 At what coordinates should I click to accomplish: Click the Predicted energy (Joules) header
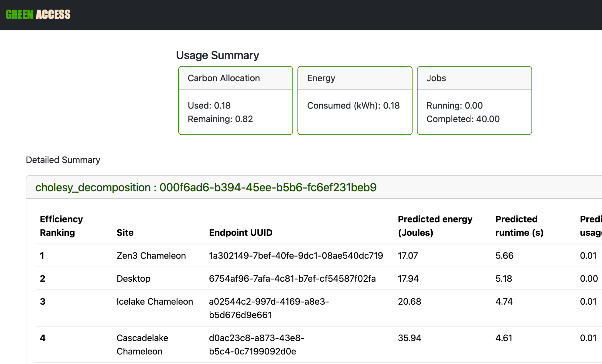(x=435, y=226)
